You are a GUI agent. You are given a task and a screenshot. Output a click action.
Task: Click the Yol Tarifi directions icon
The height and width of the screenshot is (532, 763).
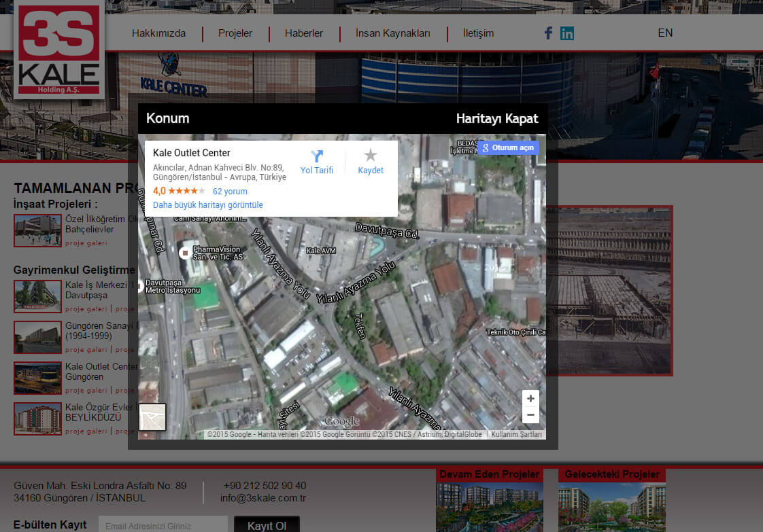point(317,156)
